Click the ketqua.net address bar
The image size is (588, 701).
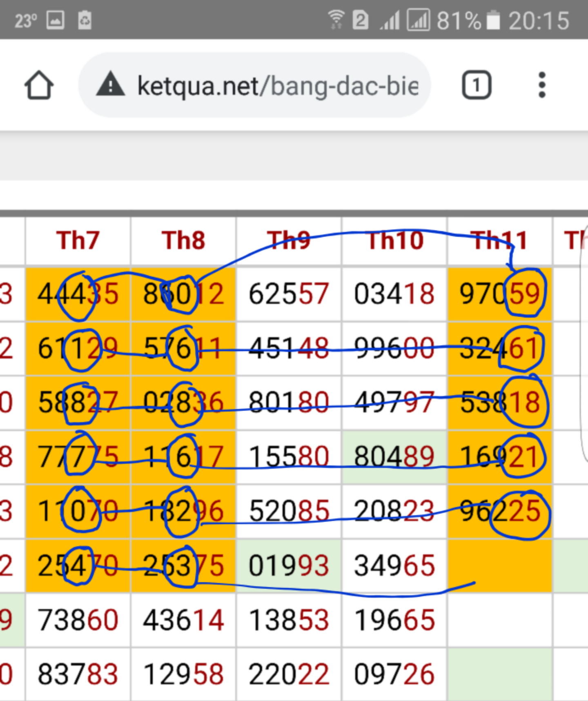point(278,86)
